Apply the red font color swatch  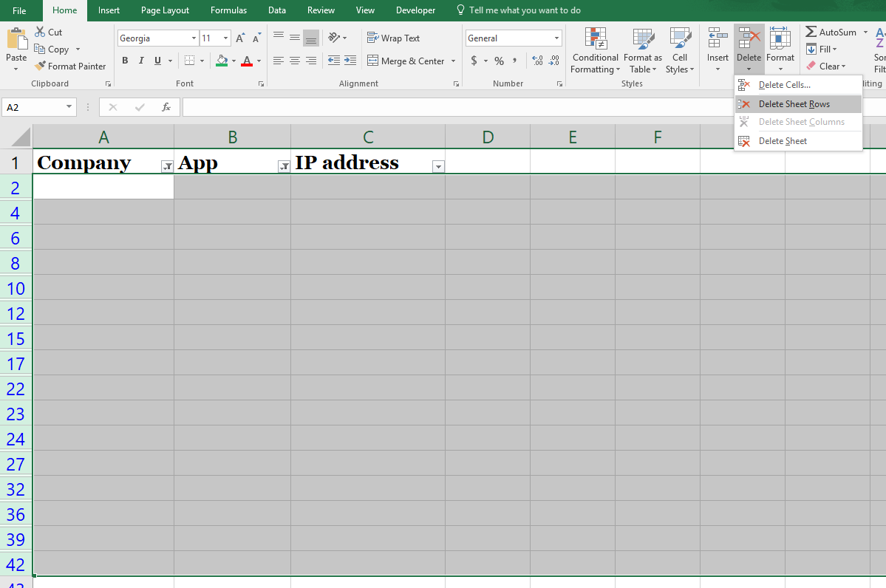point(246,61)
